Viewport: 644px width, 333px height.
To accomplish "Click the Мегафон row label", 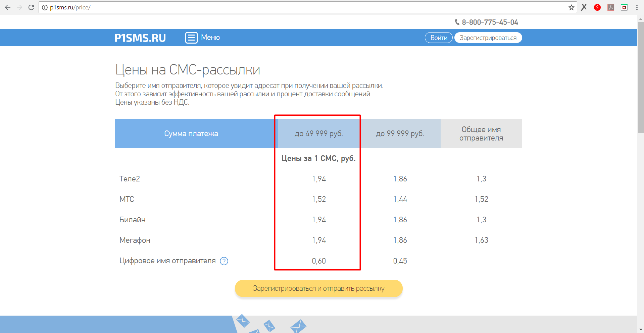I will pos(135,240).
